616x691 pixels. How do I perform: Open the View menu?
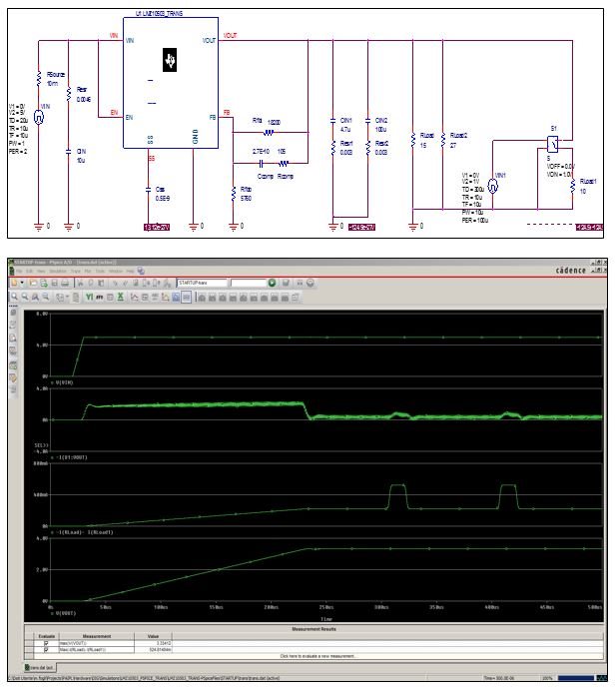pos(41,271)
